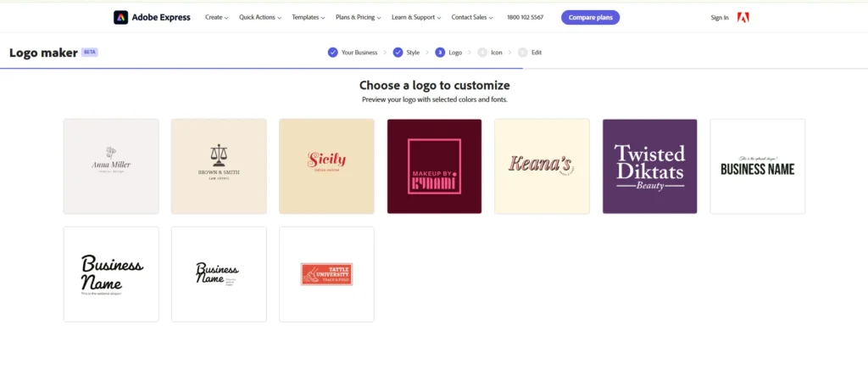868x370 pixels.
Task: Click the Style step checkmark circle
Action: pyautogui.click(x=398, y=53)
